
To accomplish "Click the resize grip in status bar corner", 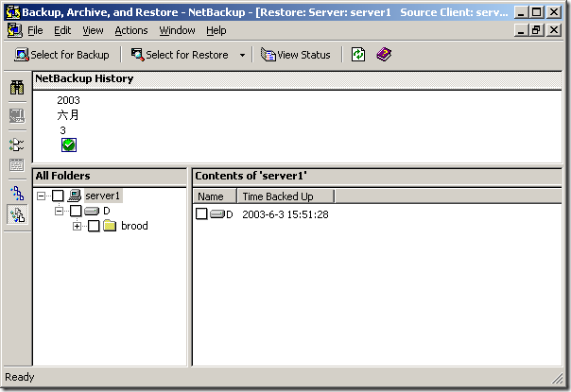I will pos(558,378).
